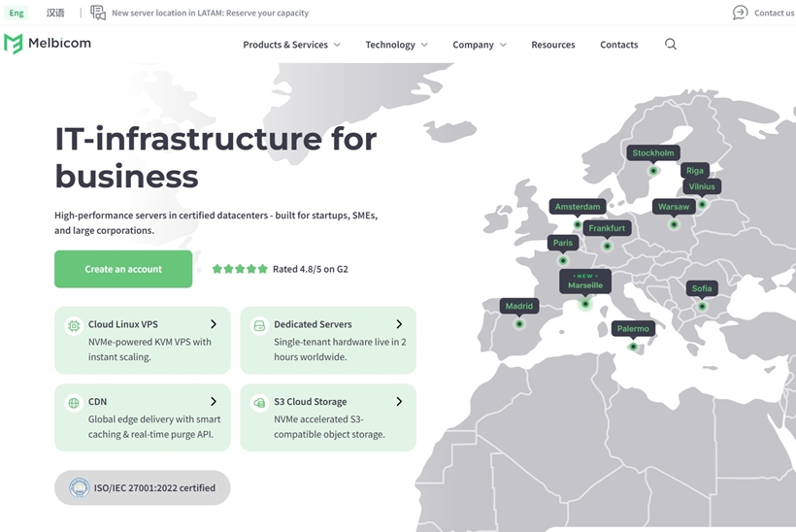
Task: Click the Warsaw map label
Action: coord(674,207)
